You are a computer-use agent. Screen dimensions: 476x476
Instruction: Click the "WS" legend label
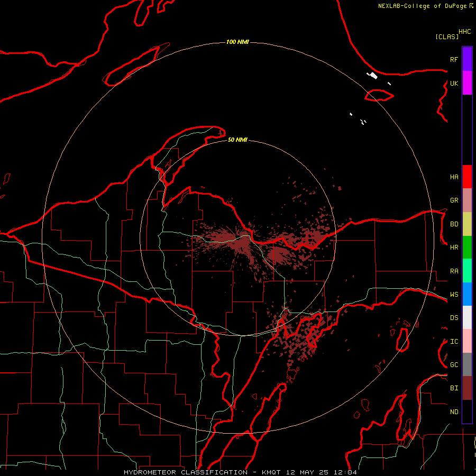pos(454,295)
